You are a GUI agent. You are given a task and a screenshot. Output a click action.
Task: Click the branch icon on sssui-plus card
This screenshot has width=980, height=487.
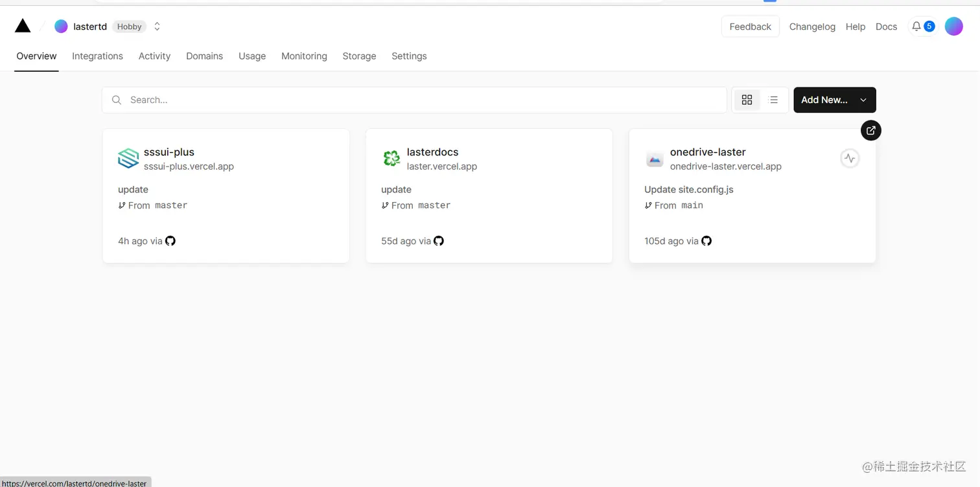pyautogui.click(x=122, y=205)
